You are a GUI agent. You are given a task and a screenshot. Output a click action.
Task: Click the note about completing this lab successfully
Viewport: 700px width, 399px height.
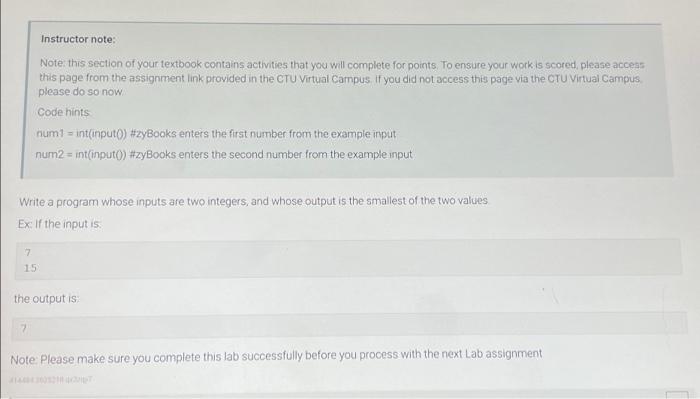pyautogui.click(x=276, y=356)
